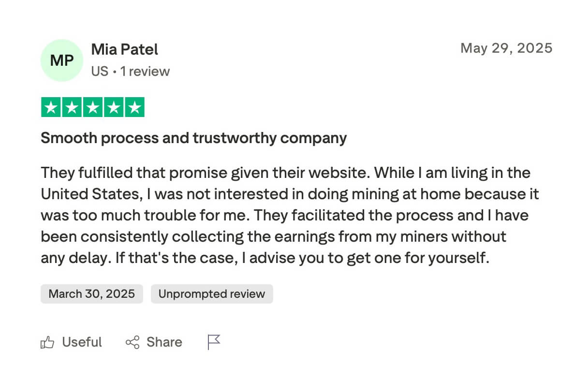
Task: Open 'Smooth process and trustworthy company' review title
Action: 193,138
